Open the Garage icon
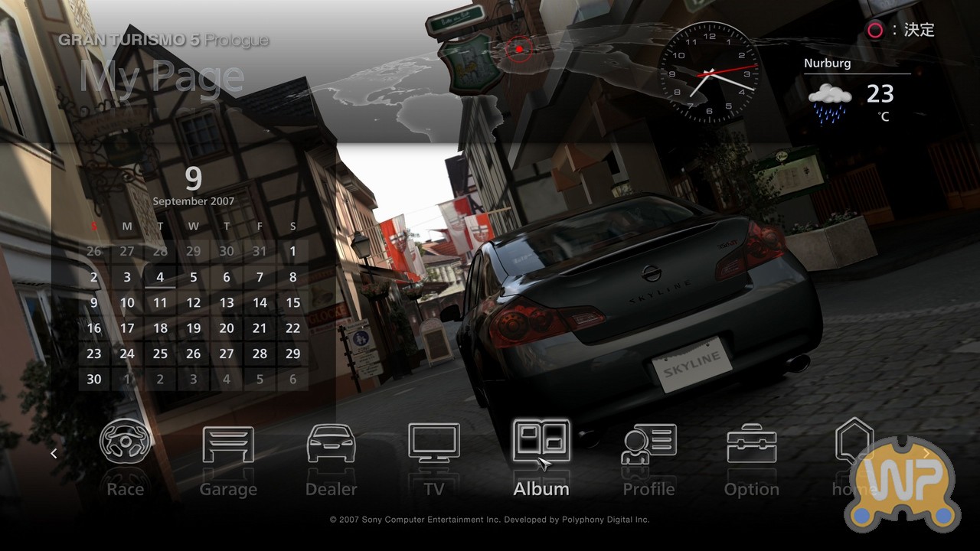The height and width of the screenshot is (551, 980). (x=227, y=444)
